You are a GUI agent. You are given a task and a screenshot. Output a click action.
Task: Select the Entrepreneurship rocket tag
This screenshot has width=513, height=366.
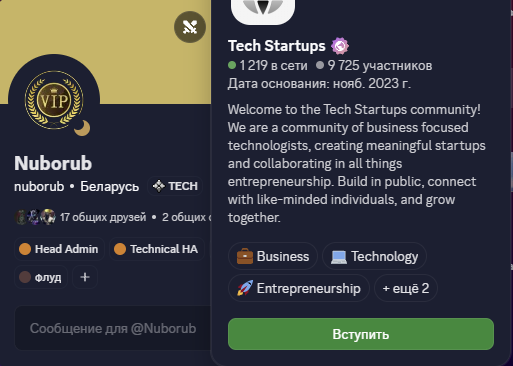299,288
